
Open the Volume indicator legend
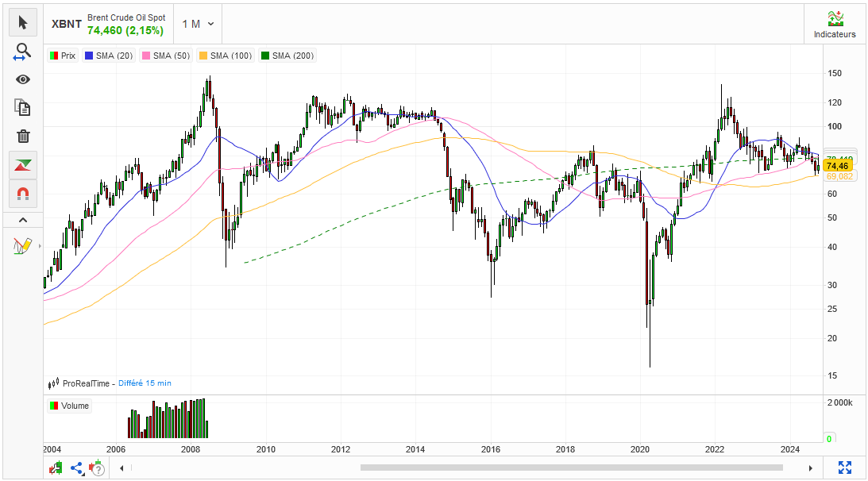pyautogui.click(x=70, y=406)
